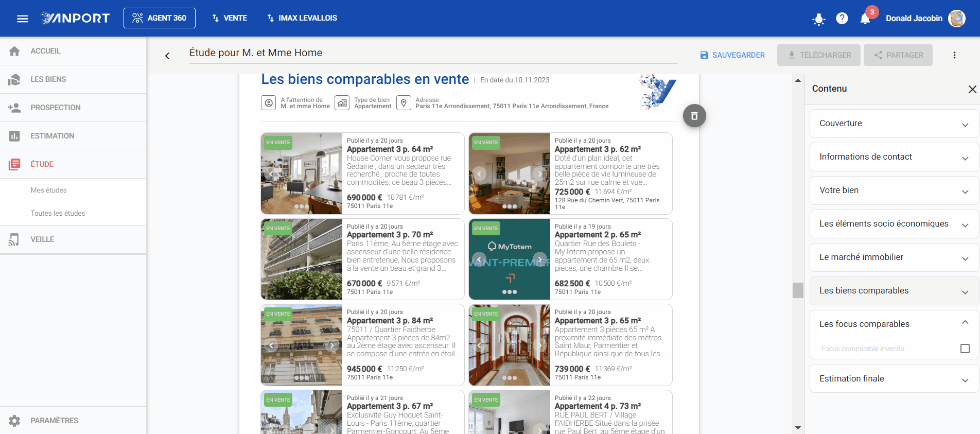Click the address location pin icon
Screen dimensions: 980x434
click(x=404, y=103)
